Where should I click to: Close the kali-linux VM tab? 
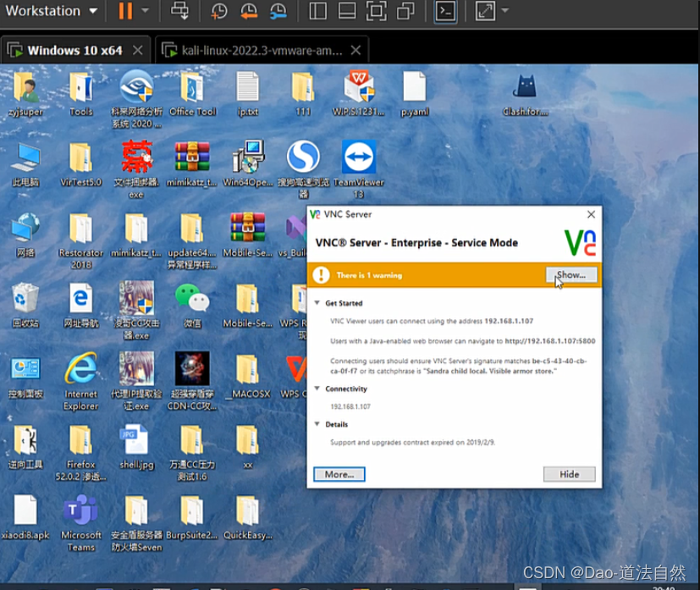point(356,50)
